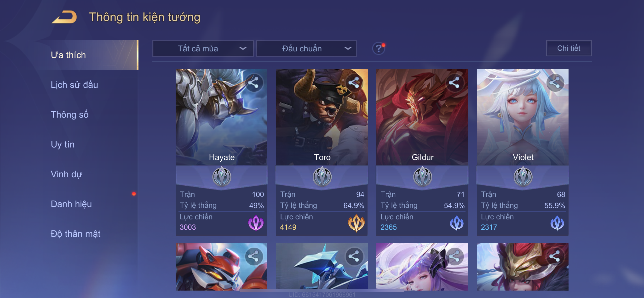Expand the Tất cả mùa season dropdown
The height and width of the screenshot is (298, 644).
(203, 48)
